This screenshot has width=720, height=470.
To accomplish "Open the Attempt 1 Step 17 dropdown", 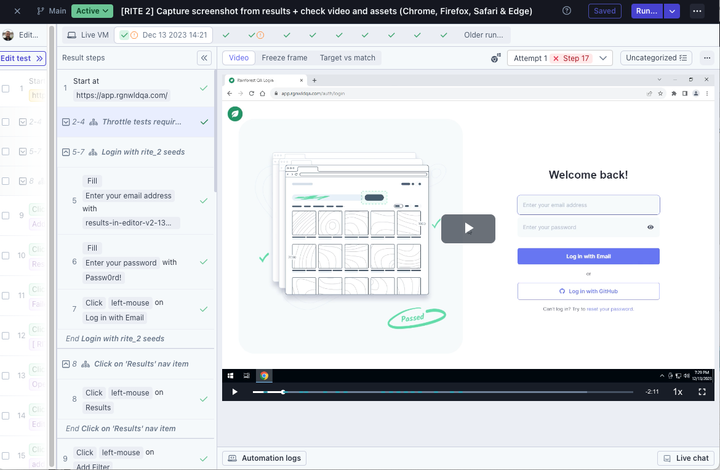I will coord(559,58).
